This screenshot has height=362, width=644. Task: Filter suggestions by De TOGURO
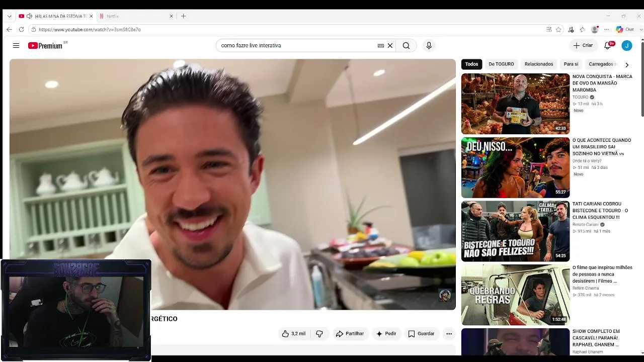(x=501, y=64)
